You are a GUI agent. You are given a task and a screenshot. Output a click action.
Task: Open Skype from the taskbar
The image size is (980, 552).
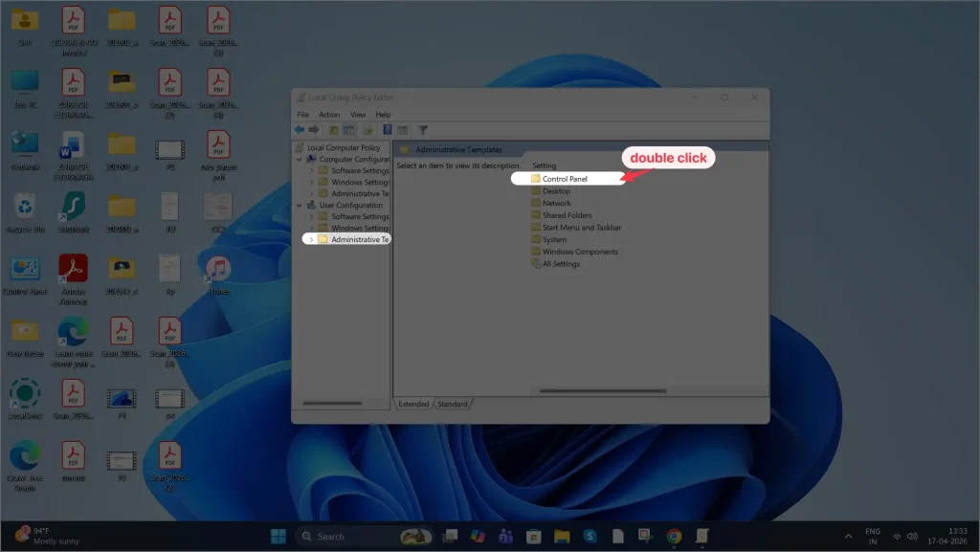590,537
